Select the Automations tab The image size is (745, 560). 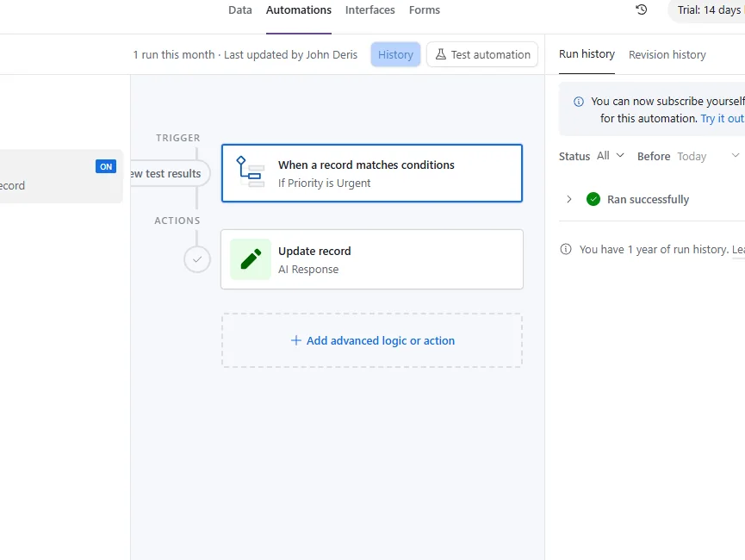click(298, 10)
